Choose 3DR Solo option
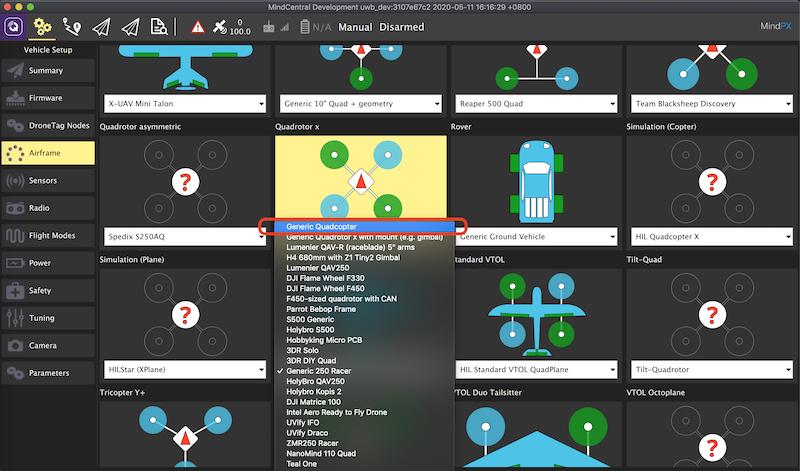The height and width of the screenshot is (471, 800). click(364, 350)
